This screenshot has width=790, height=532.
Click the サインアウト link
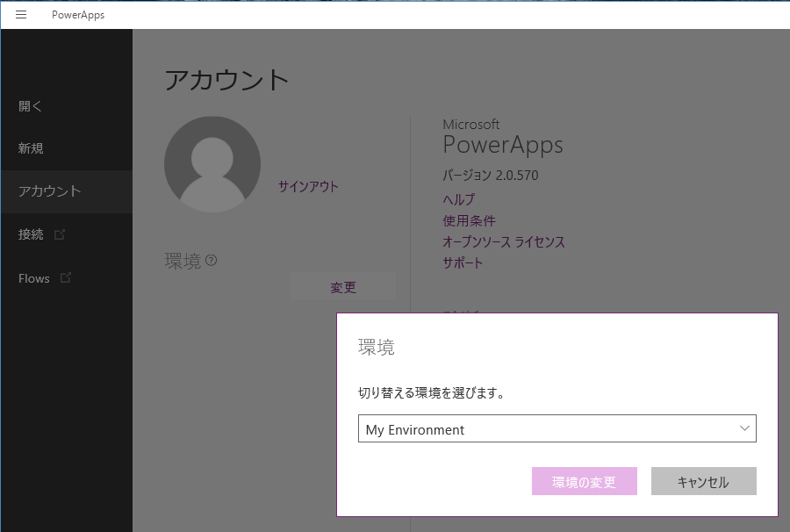click(x=308, y=186)
